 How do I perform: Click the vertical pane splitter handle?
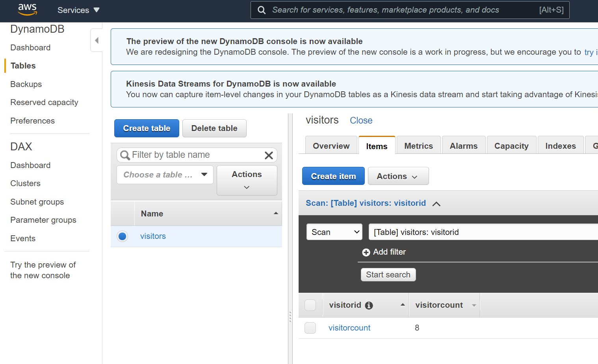pyautogui.click(x=290, y=317)
